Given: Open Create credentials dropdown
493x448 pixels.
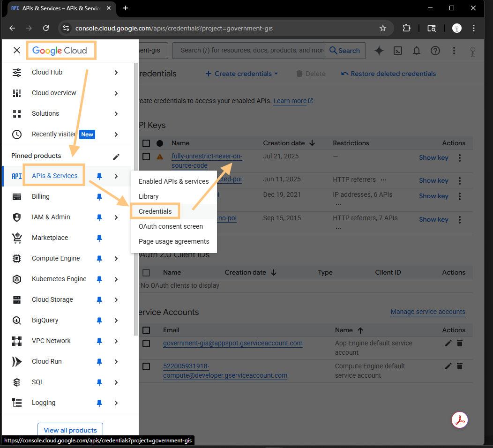Looking at the screenshot, I should pyautogui.click(x=241, y=74).
